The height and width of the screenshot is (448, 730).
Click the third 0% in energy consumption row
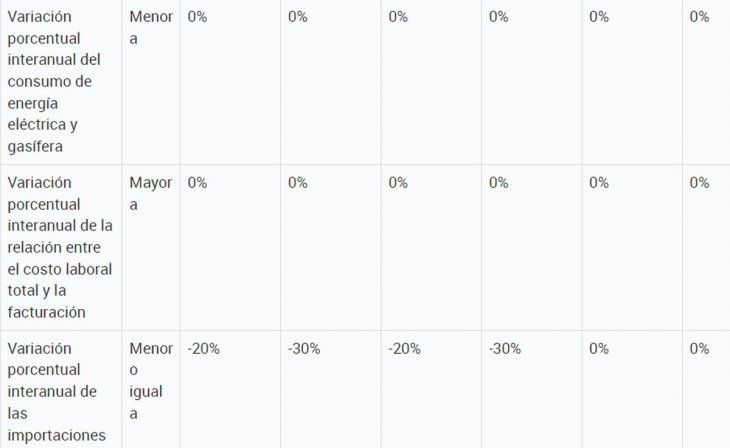coord(398,17)
